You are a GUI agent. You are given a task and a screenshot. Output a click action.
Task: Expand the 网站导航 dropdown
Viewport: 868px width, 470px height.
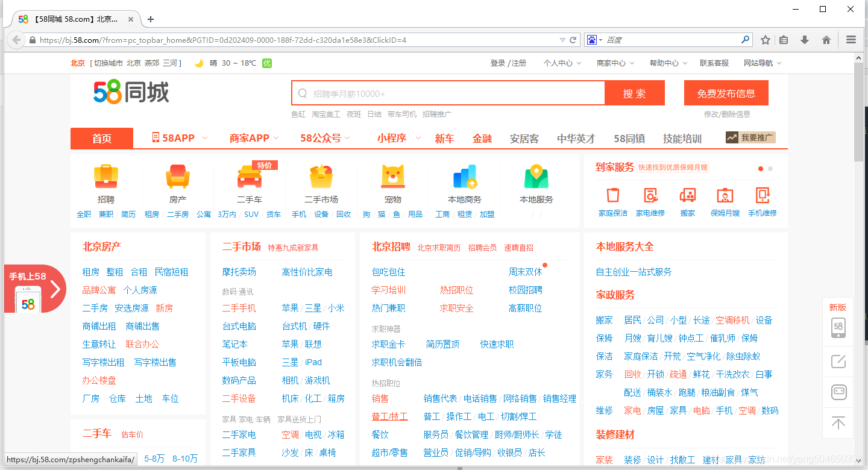click(763, 63)
